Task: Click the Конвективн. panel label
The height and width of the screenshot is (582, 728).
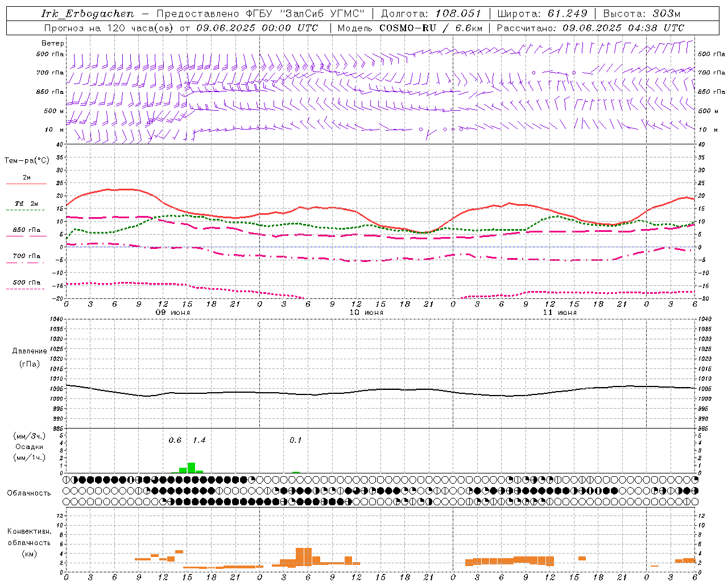Action: click(x=29, y=531)
